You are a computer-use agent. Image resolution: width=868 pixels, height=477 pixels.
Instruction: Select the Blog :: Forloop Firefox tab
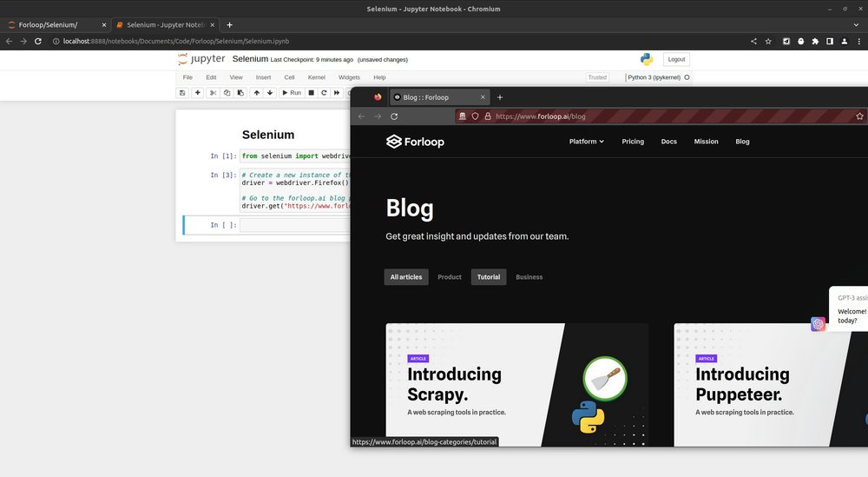(439, 97)
